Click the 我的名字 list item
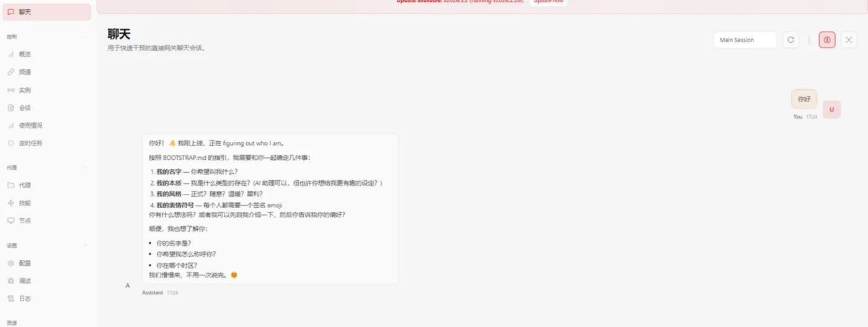This screenshot has width=868, height=327. click(x=197, y=172)
